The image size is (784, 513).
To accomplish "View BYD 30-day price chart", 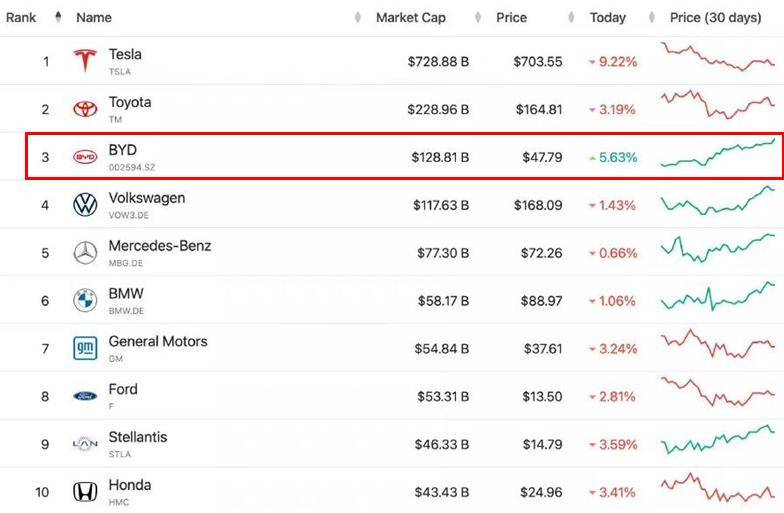I will click(717, 154).
